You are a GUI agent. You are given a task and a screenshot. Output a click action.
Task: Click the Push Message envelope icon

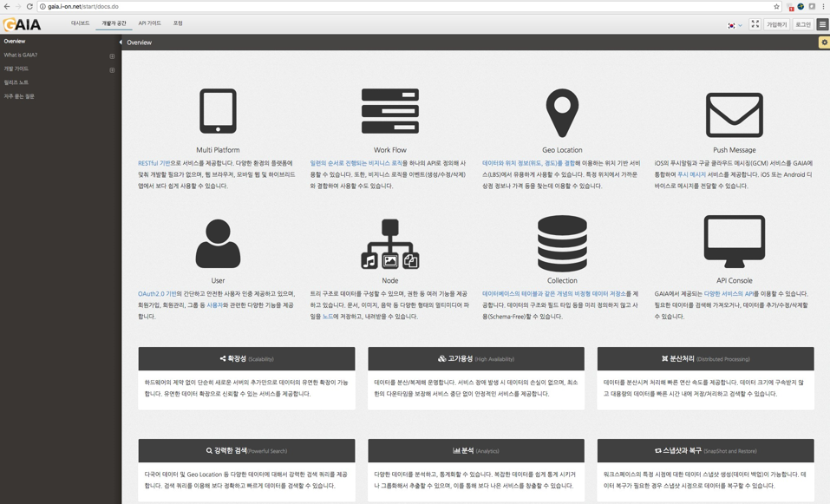pyautogui.click(x=734, y=115)
